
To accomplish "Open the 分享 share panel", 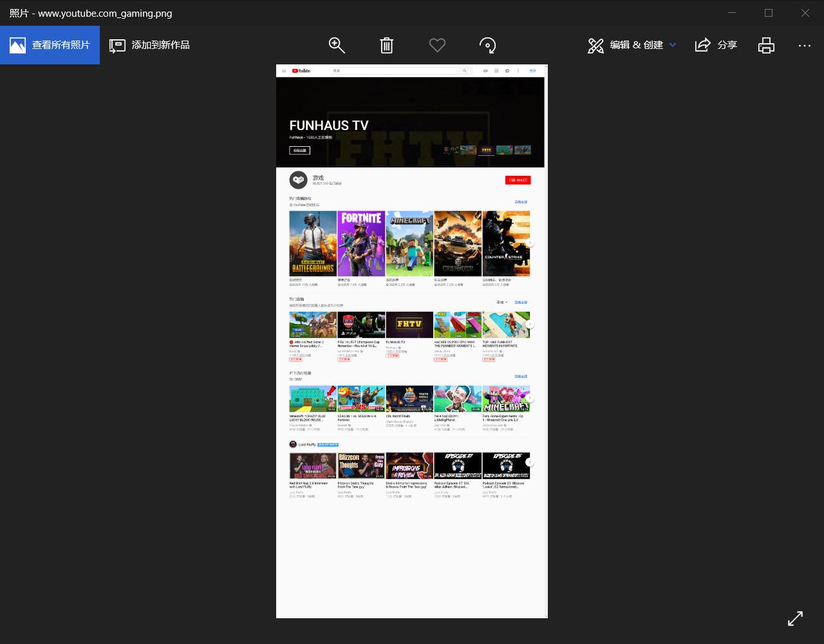I will pyautogui.click(x=716, y=45).
